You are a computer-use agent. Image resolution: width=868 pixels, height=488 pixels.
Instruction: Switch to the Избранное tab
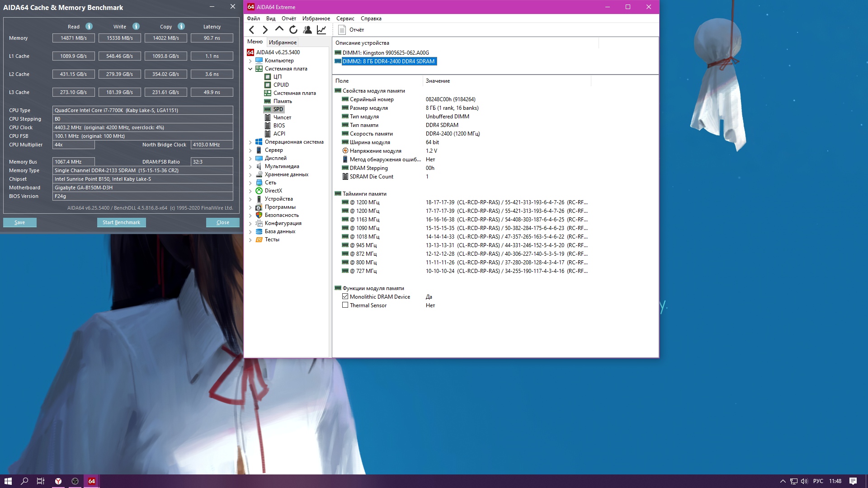283,42
